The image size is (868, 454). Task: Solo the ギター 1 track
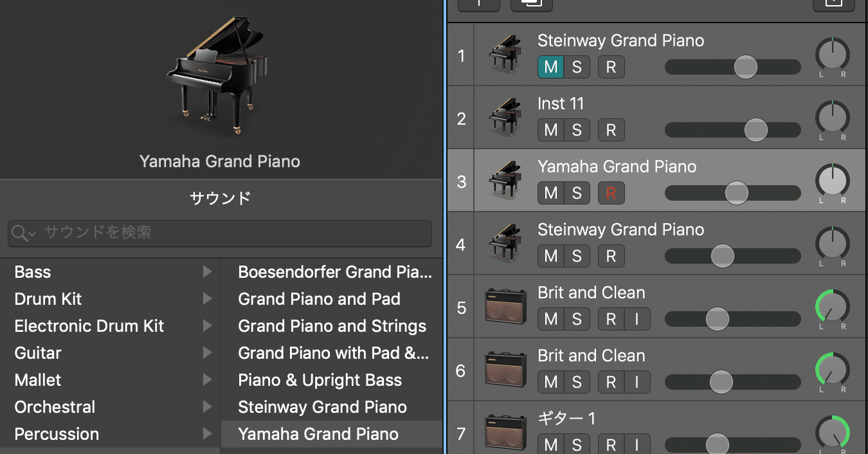[577, 444]
